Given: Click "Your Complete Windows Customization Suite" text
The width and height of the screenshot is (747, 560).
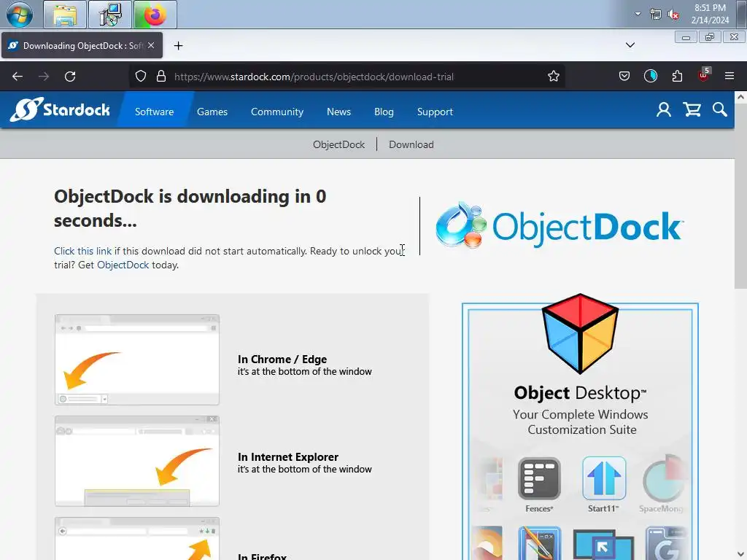Looking at the screenshot, I should pos(581,422).
